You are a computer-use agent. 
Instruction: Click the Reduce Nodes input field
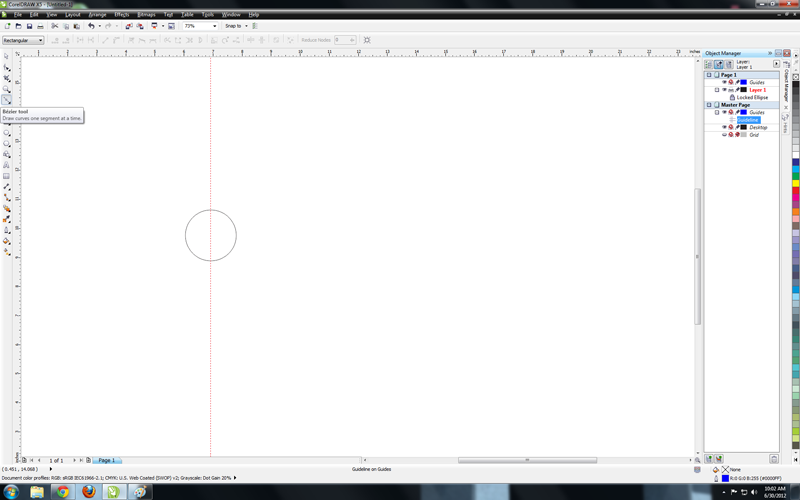[x=345, y=40]
